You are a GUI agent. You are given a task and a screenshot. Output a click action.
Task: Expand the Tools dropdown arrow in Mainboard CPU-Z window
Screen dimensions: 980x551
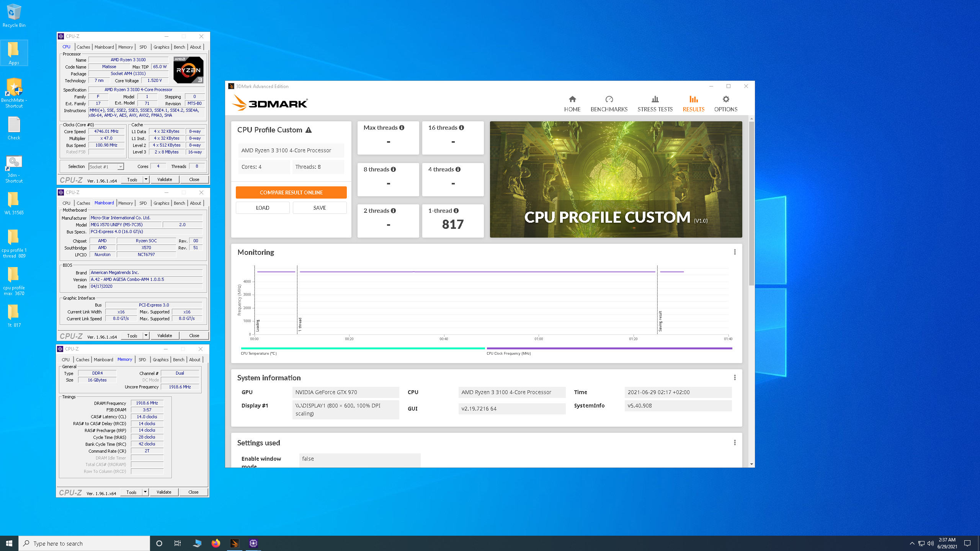tap(146, 336)
